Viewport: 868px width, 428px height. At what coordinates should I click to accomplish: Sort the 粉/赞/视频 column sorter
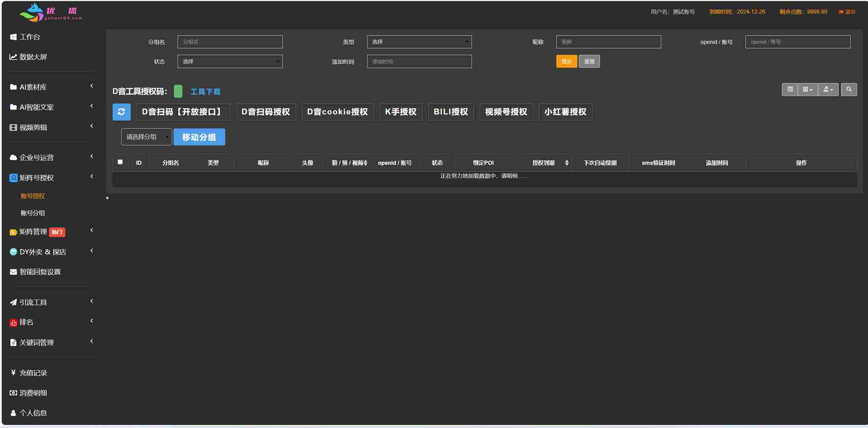pos(366,162)
